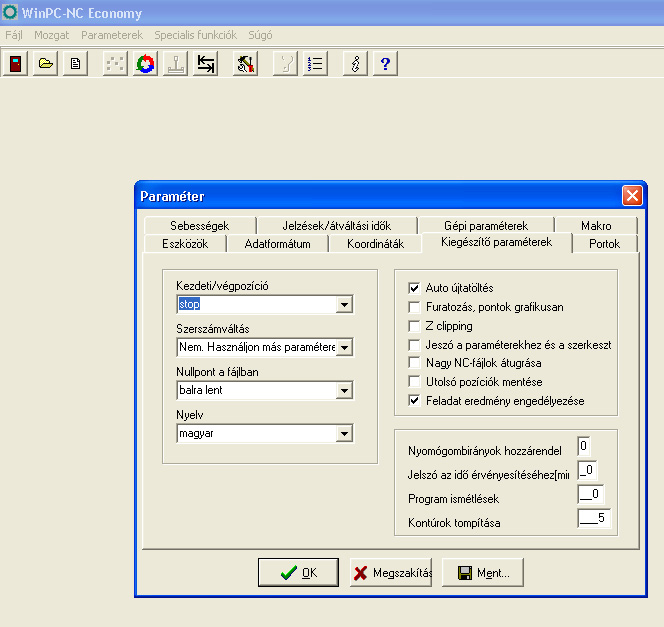Open the Koordináták tab
This screenshot has height=627, width=664.
375,244
